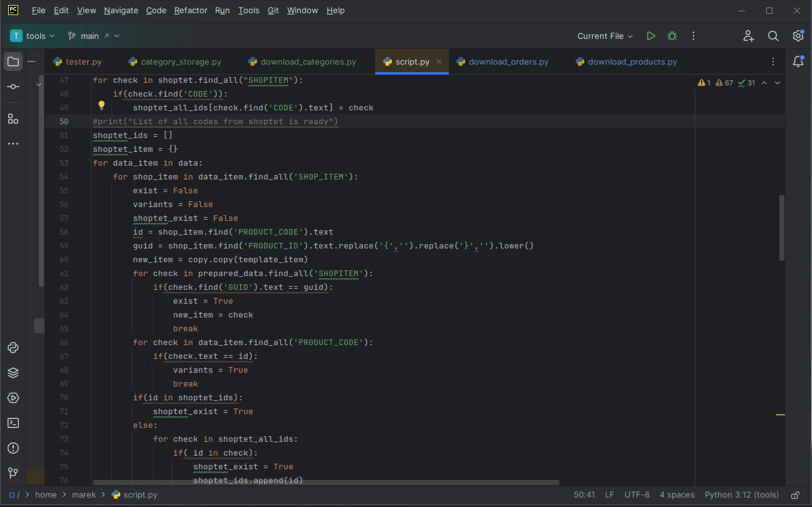
Task: Click line number 50 in gutter
Action: point(64,122)
